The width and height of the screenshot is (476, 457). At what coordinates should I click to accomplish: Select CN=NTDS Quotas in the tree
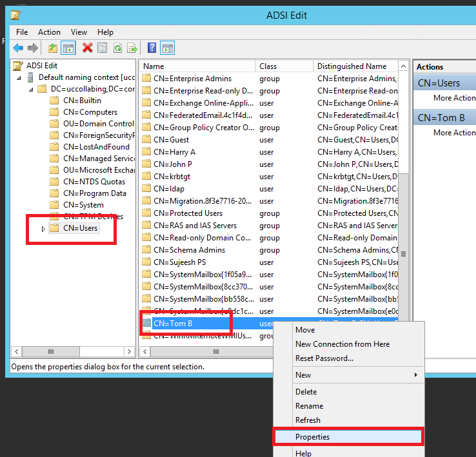pyautogui.click(x=94, y=182)
